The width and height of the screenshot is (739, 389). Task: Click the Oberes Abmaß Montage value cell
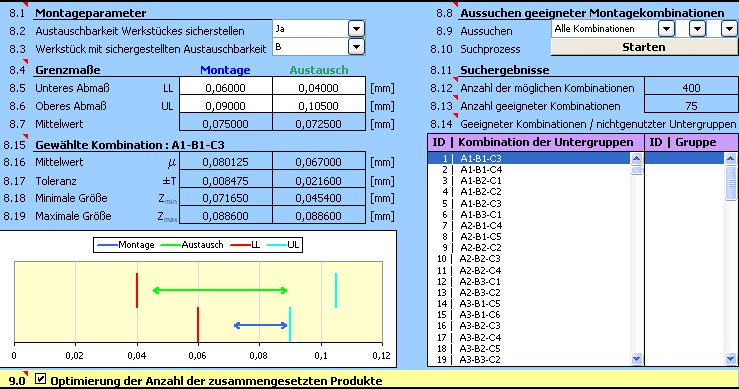226,106
